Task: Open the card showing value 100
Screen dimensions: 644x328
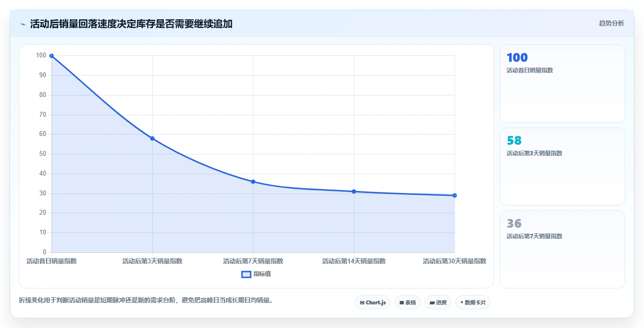Action: (x=563, y=83)
